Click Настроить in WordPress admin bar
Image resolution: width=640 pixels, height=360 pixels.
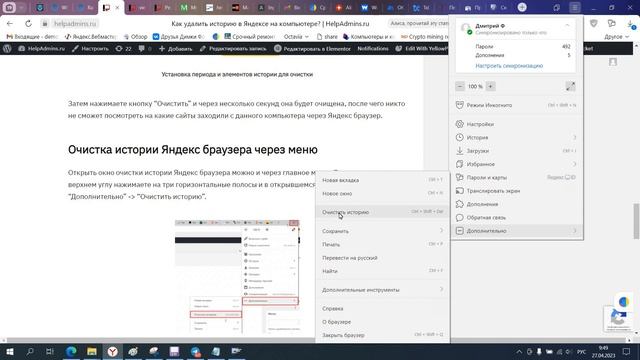tap(90, 49)
